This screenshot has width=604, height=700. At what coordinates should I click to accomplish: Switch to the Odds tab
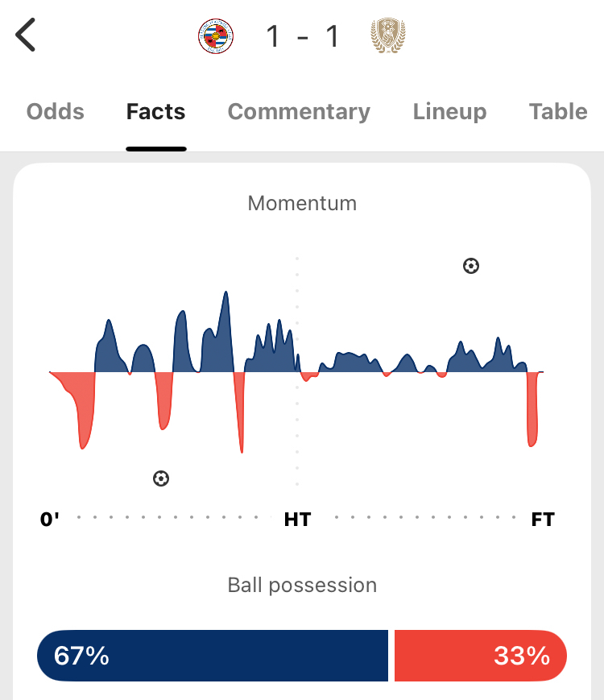click(56, 112)
